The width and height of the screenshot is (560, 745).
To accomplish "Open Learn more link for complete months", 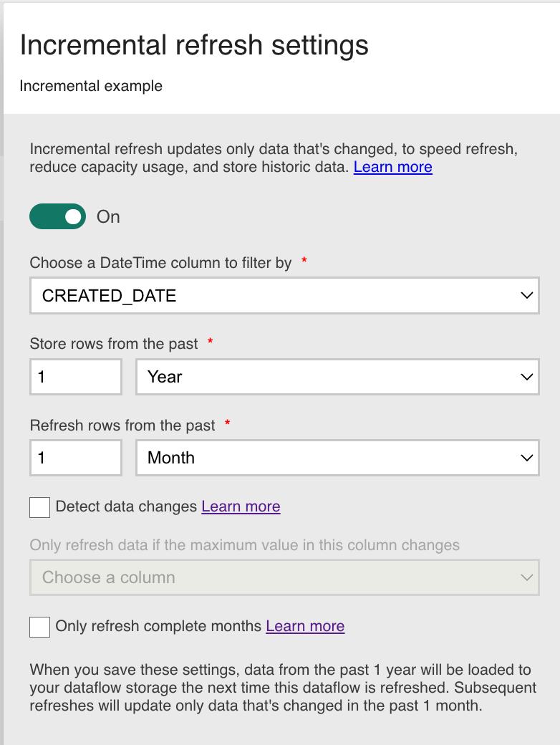I will 305,626.
